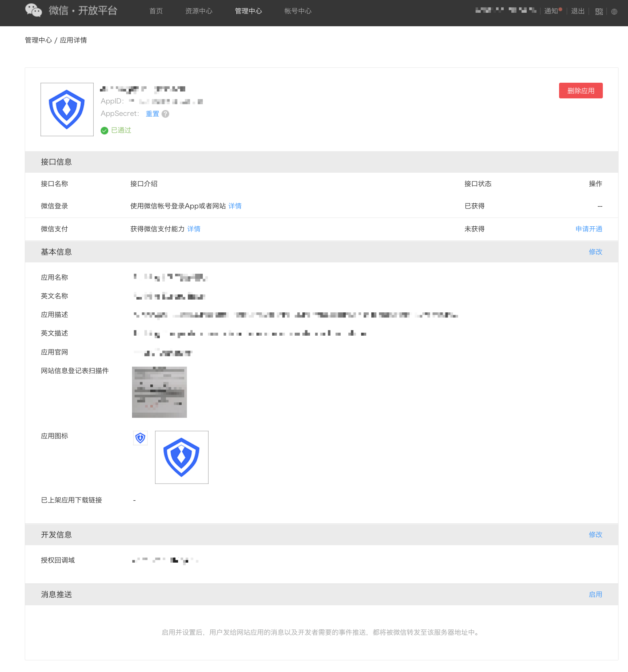
Task: Open 详情 link for 微信登录
Action: click(x=235, y=206)
